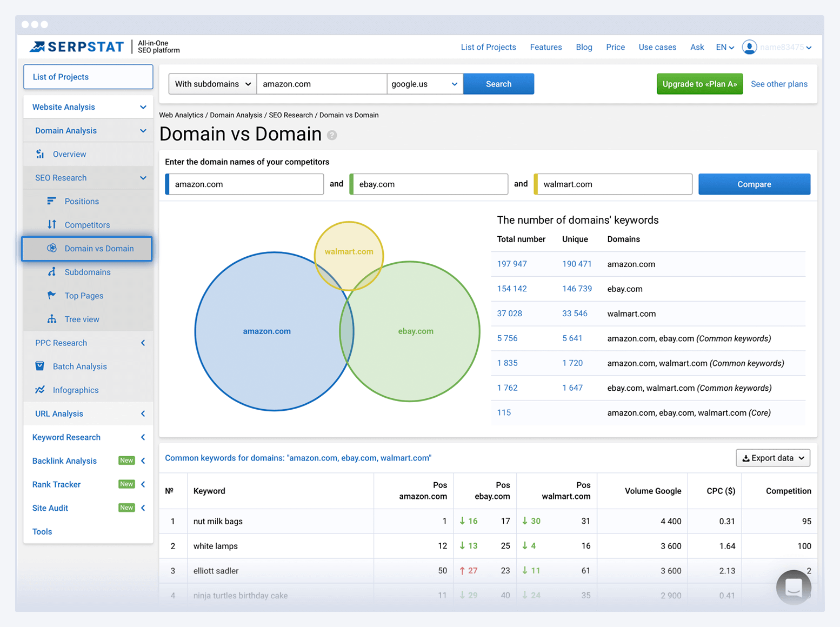Click the username dropdown next to avatar

coord(786,47)
